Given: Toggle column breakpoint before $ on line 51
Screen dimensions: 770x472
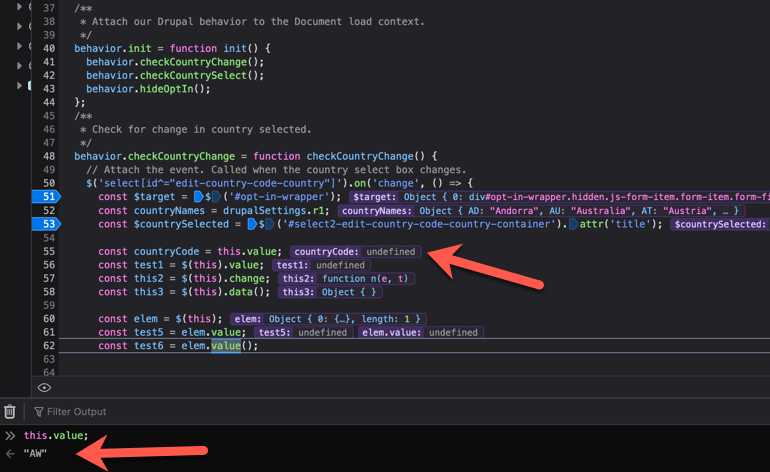Looking at the screenshot, I should (x=198, y=196).
